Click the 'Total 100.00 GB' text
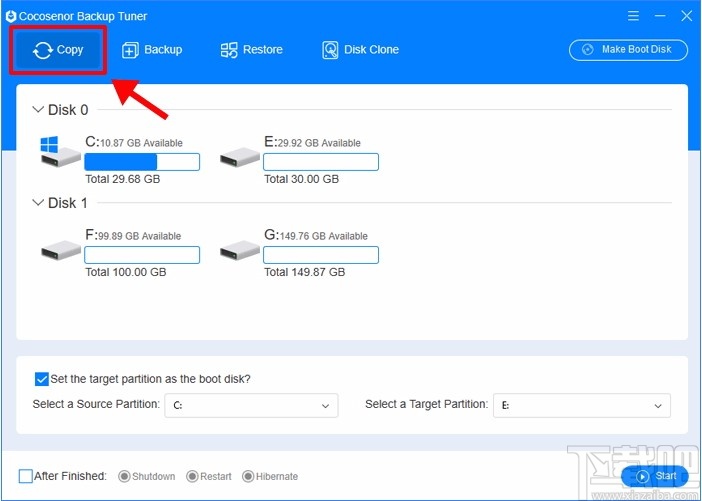Screen dimensions: 702x501 (126, 272)
